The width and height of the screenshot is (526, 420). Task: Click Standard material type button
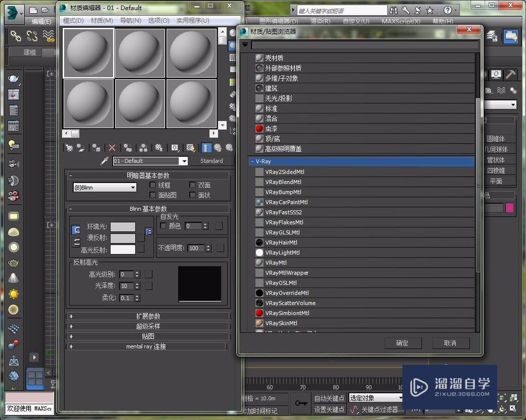[211, 161]
